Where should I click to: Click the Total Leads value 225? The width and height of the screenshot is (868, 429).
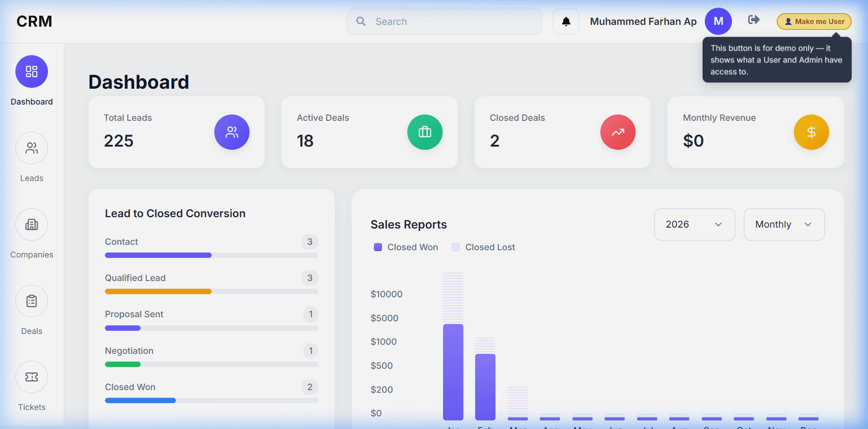119,141
